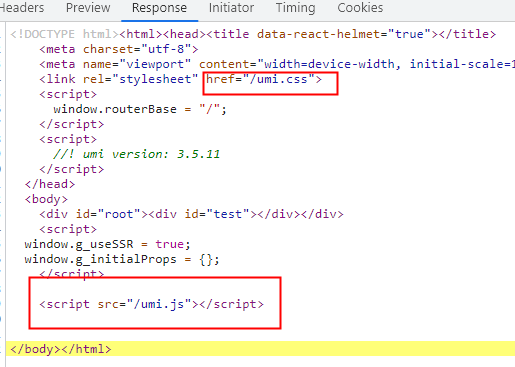The height and width of the screenshot is (367, 515).
Task: Click the window.g_initialProps = {} line
Action: [122, 259]
